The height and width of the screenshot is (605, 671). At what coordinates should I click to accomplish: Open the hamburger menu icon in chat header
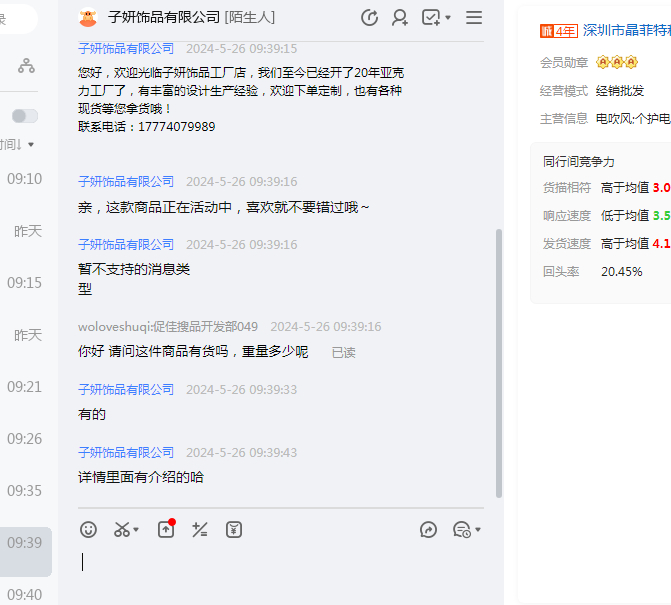[x=474, y=18]
